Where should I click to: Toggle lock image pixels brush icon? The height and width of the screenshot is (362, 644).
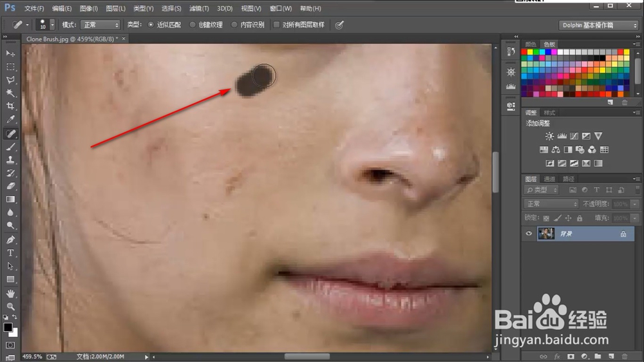(557, 218)
